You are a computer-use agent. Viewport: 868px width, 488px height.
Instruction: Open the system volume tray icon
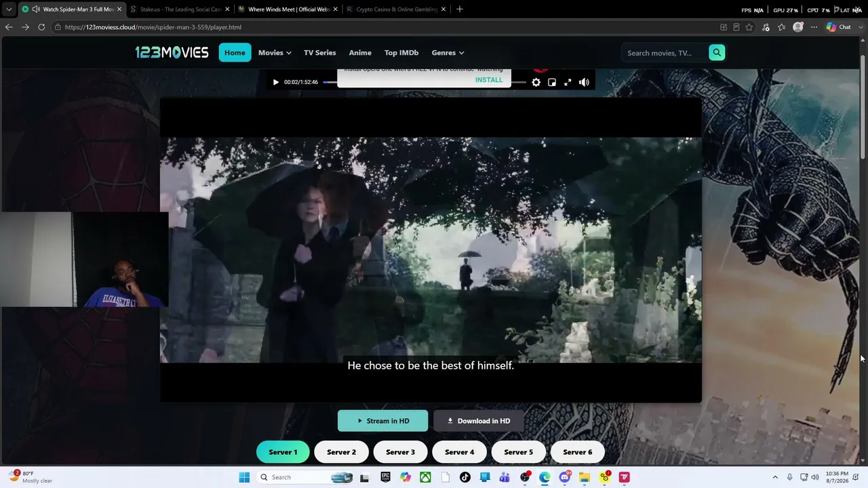(x=814, y=477)
